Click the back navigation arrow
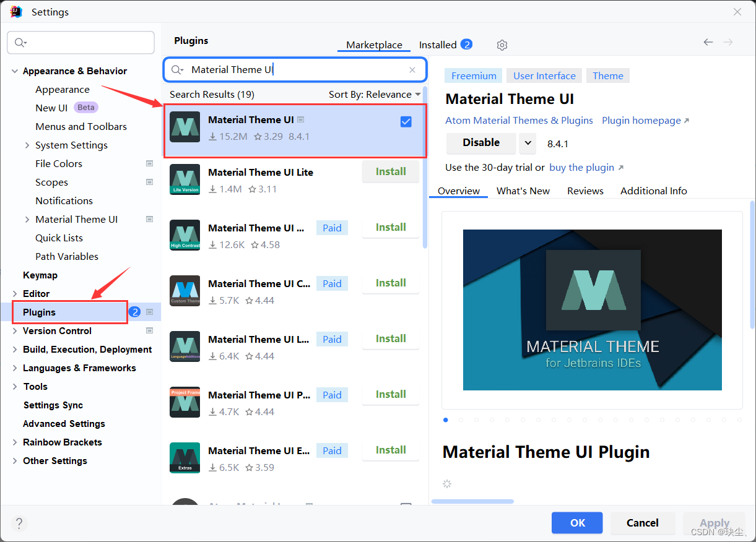756x542 pixels. tap(708, 42)
